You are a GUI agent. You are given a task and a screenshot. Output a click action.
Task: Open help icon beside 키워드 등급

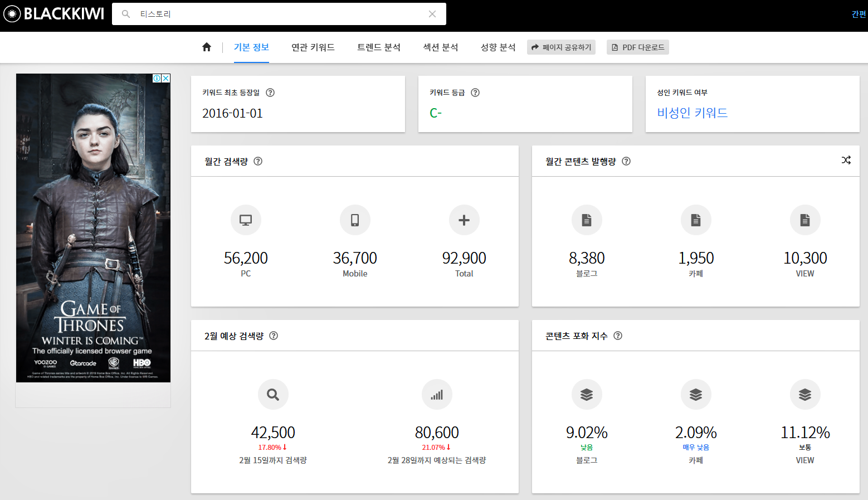click(475, 93)
